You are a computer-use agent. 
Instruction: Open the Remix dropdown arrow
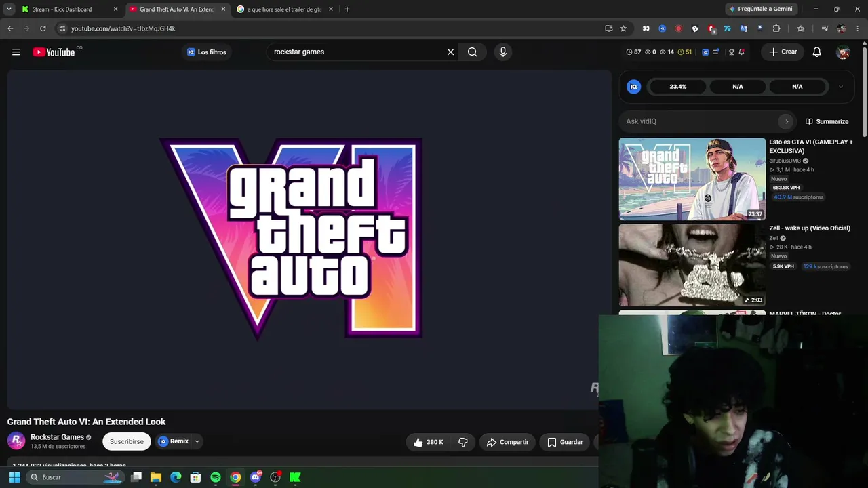197,441
